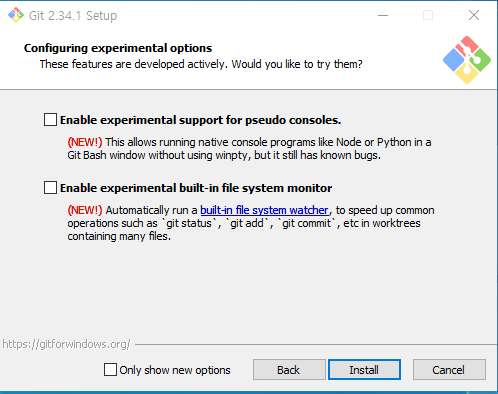Click the file system monitor description text
Viewport: 498px width, 394px height.
point(251,223)
